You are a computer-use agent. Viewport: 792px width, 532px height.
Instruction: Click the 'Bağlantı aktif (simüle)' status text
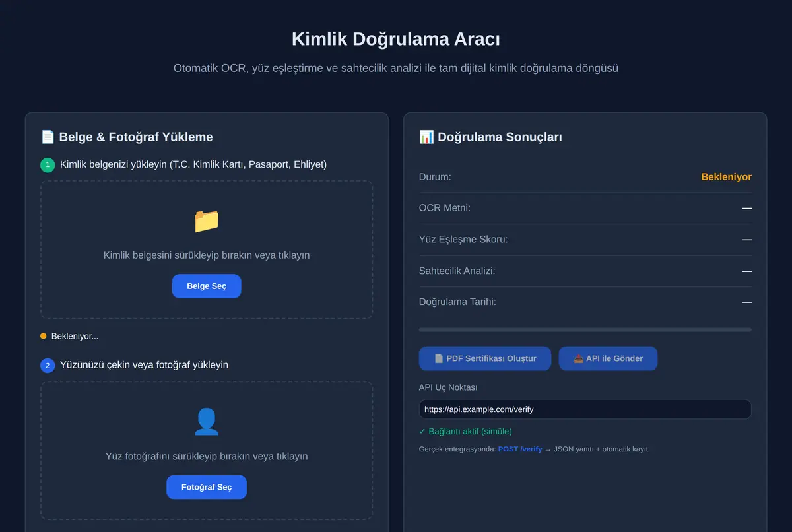point(465,432)
